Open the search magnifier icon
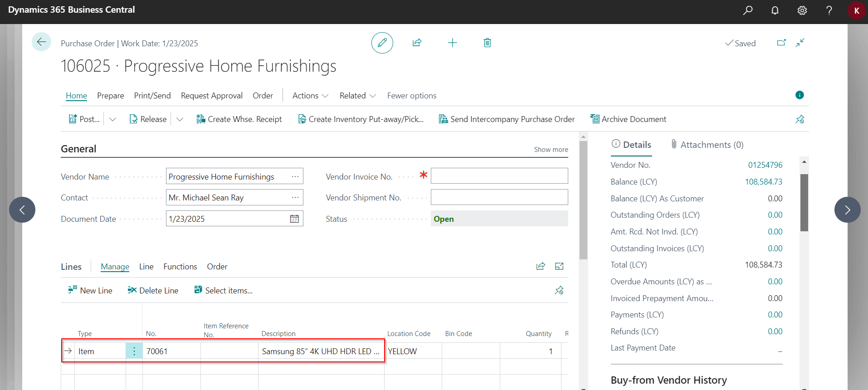Image resolution: width=868 pixels, height=390 pixels. pyautogui.click(x=748, y=10)
